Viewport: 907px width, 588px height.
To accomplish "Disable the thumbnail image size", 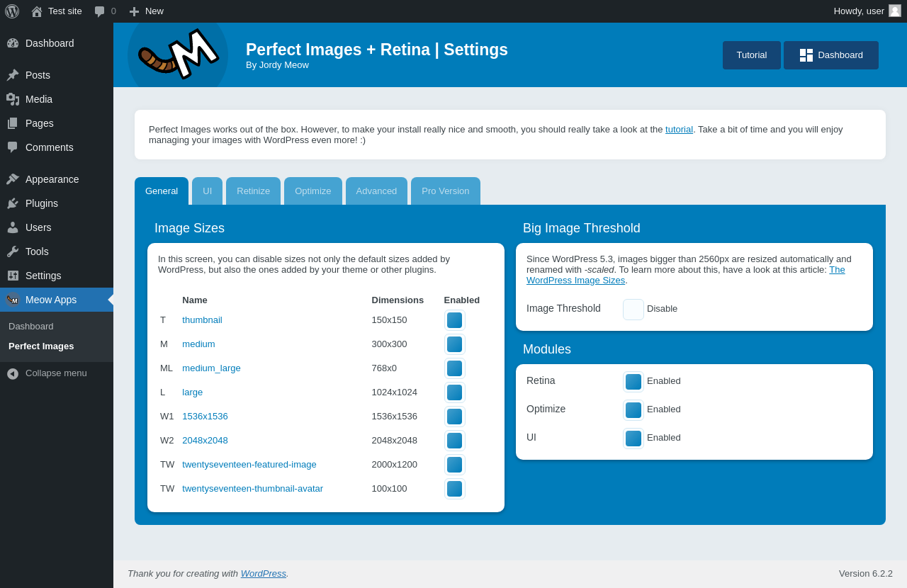I will [x=454, y=320].
